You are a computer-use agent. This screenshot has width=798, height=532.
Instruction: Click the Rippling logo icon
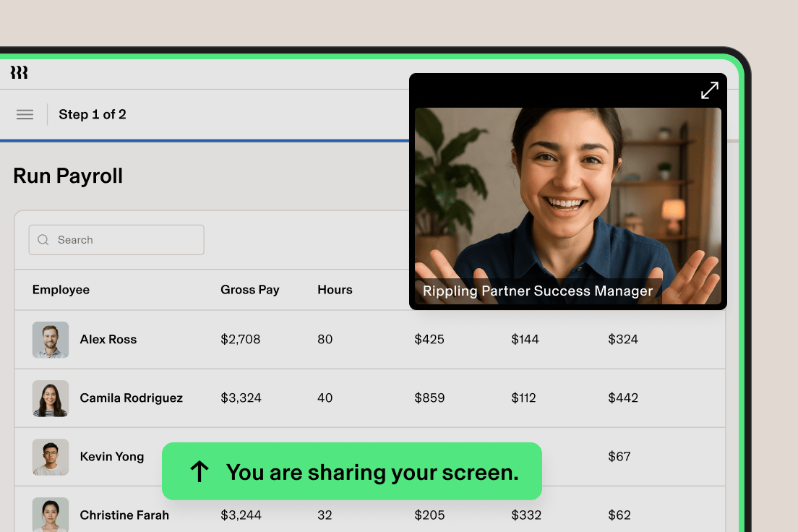[19, 72]
